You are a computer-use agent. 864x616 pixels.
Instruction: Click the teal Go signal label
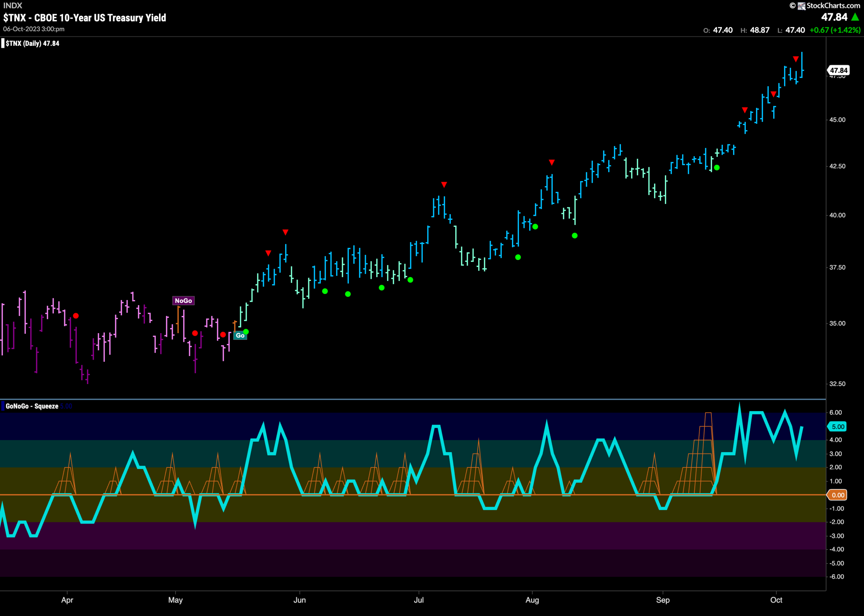240,335
